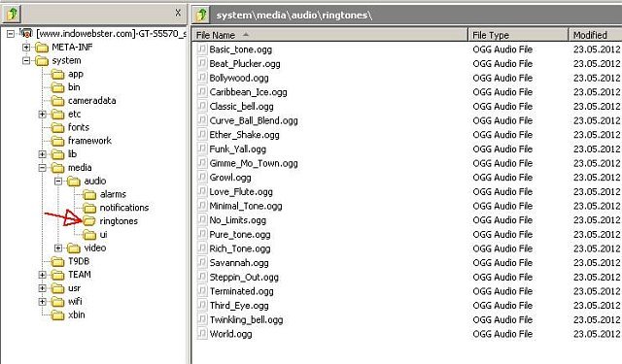
Task: Expand the video folder node
Action: 58,248
